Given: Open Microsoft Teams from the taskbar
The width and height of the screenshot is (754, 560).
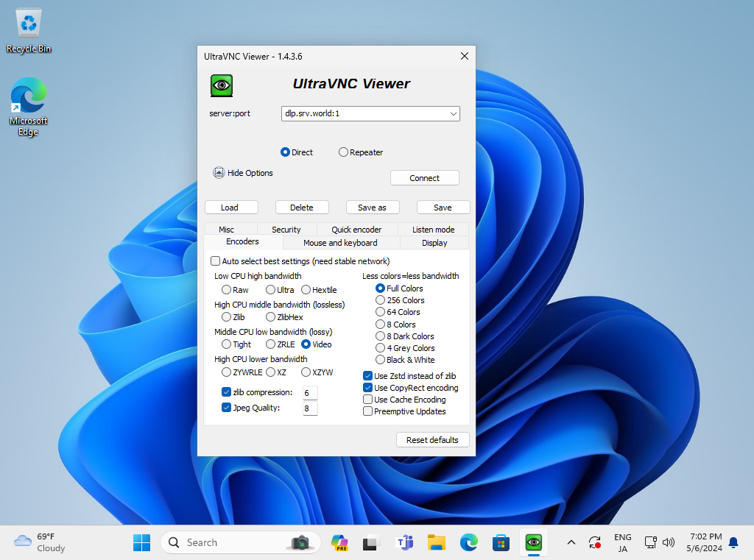Looking at the screenshot, I should [x=405, y=542].
